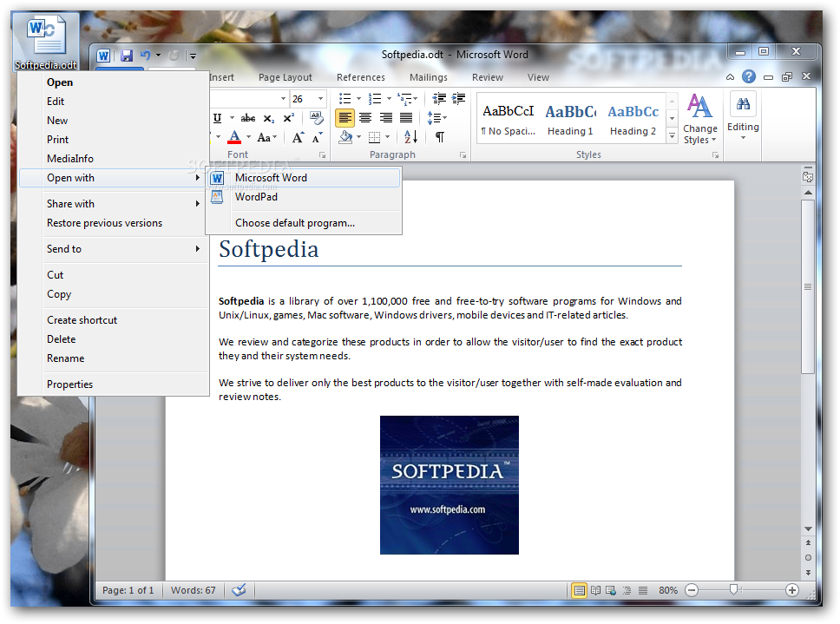Choose Microsoft Word in Open with submenu
The image size is (840, 624).
[304, 177]
